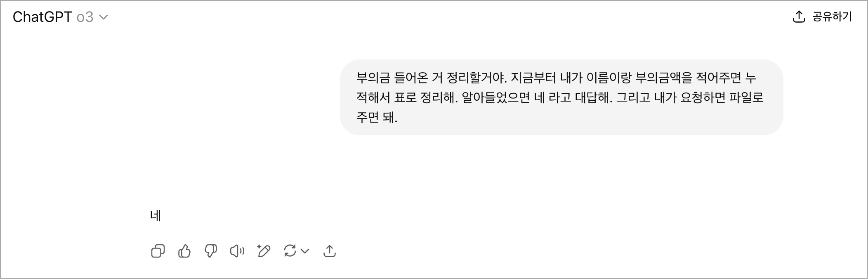
Task: Click the upload icon beside 공유하기
Action: (x=799, y=17)
